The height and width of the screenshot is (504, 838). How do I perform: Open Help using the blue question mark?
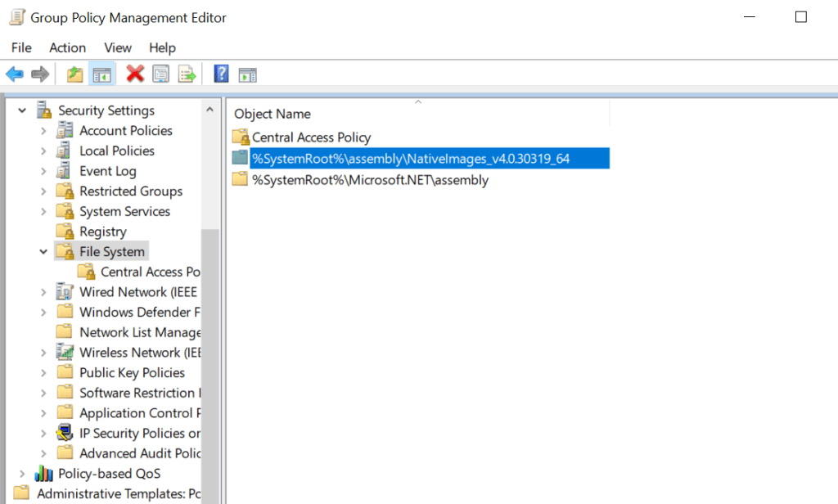point(221,74)
